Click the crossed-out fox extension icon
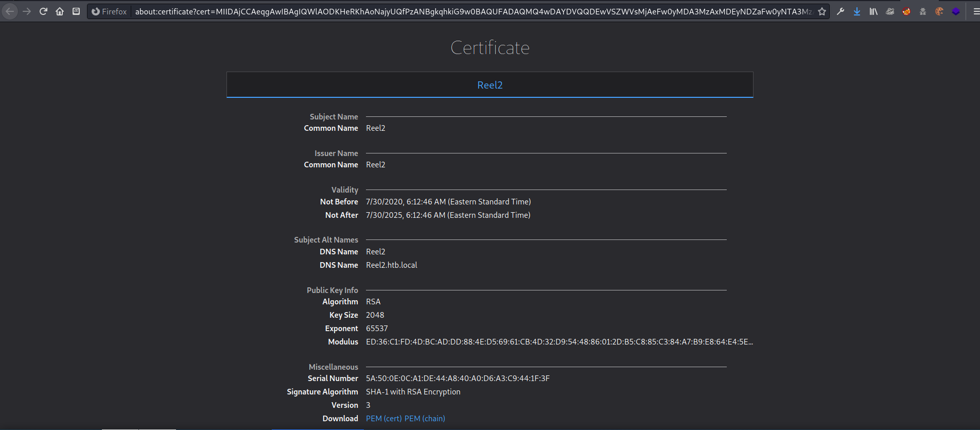The width and height of the screenshot is (980, 430). tap(906, 11)
